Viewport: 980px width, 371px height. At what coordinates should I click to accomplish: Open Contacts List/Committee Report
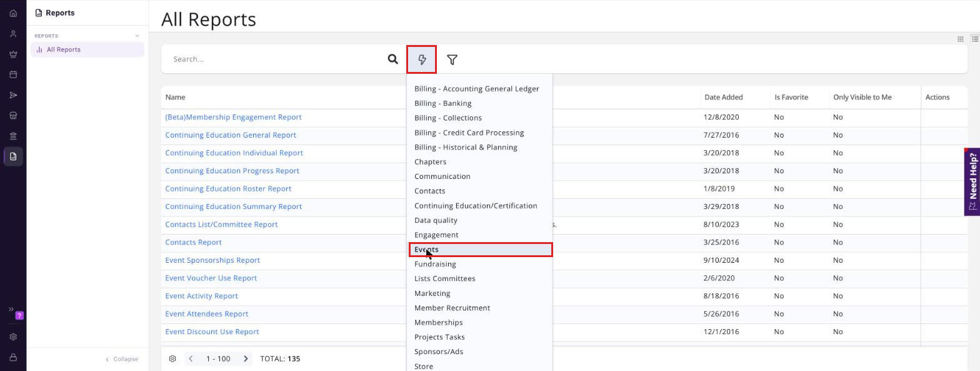(221, 224)
